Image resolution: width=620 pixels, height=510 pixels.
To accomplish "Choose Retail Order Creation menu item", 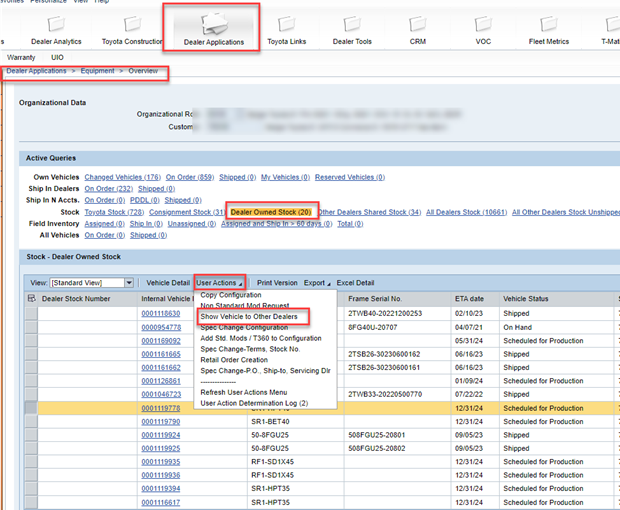I will click(234, 360).
